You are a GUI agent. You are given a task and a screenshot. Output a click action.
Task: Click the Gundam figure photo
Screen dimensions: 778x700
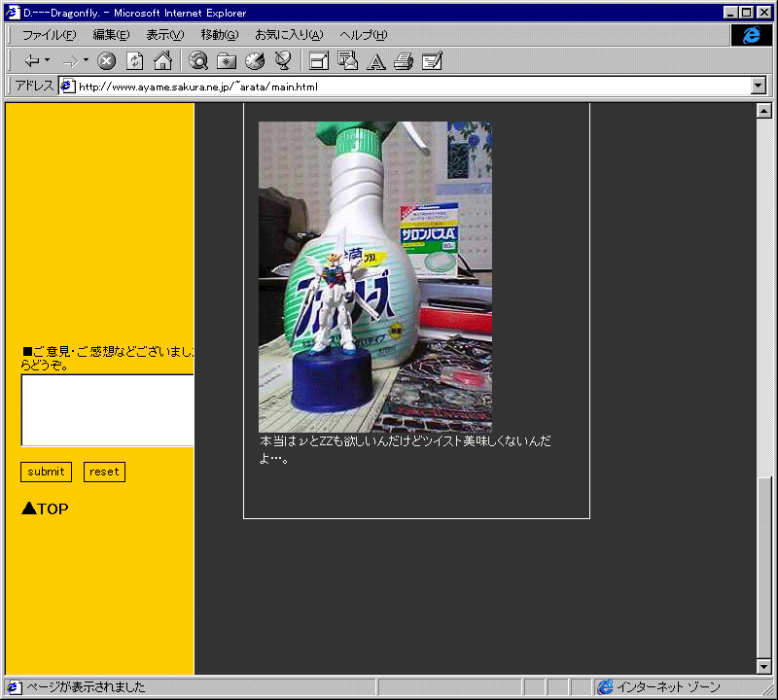click(x=375, y=277)
